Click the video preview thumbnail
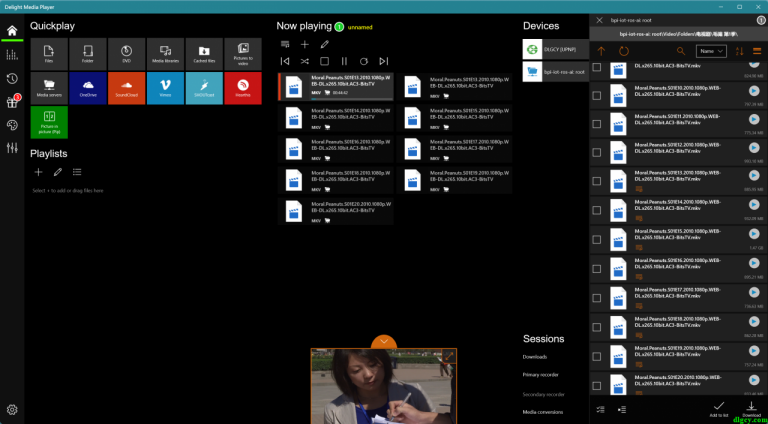This screenshot has height=424, width=768. [x=383, y=387]
